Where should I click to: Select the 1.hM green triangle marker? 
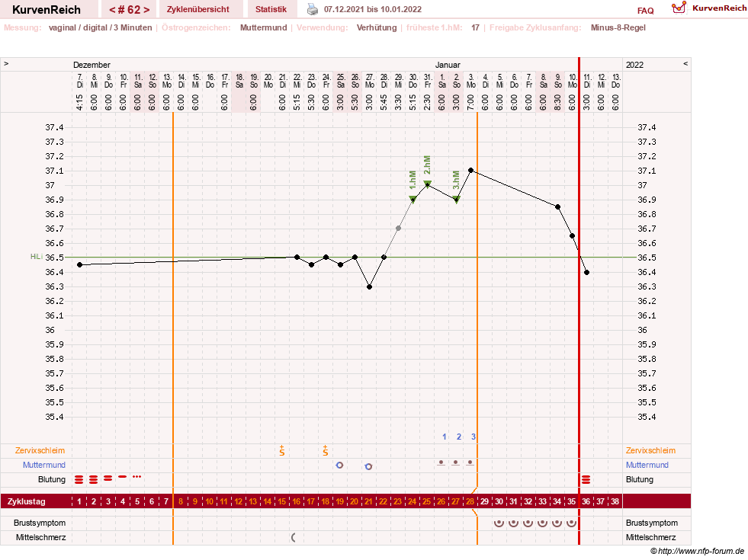tap(413, 199)
